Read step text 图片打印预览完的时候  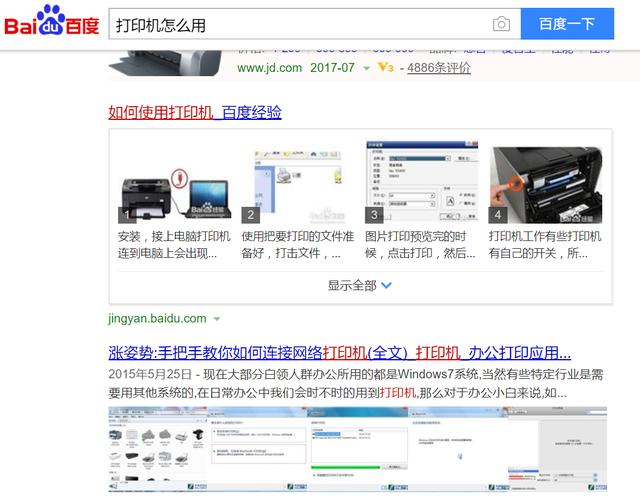tap(421, 245)
